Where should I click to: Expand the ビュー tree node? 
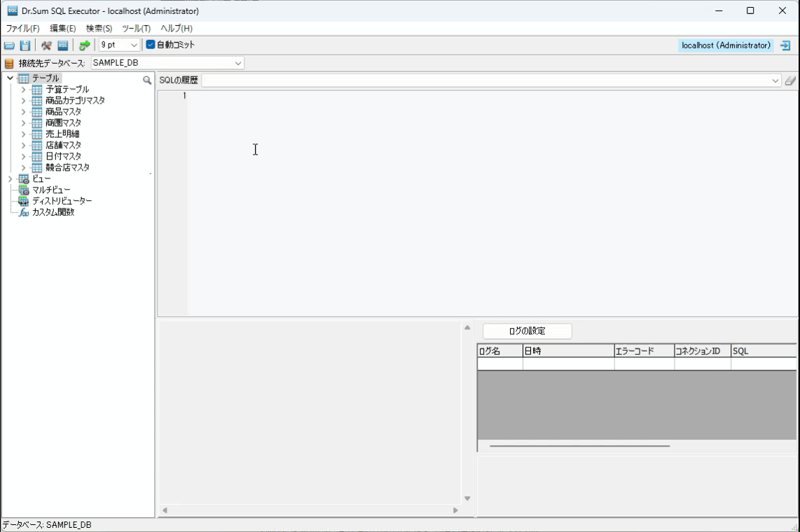10,179
